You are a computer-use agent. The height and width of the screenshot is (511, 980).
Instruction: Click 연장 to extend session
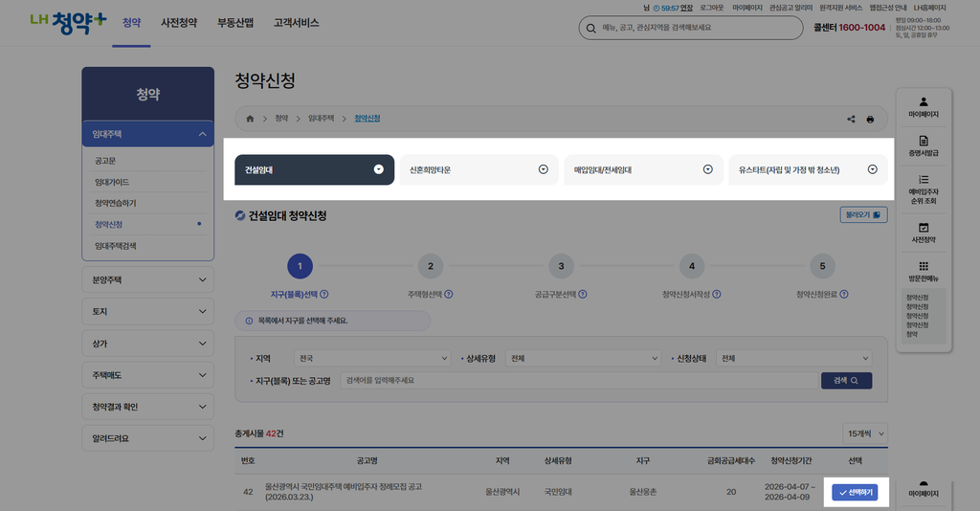tap(686, 8)
